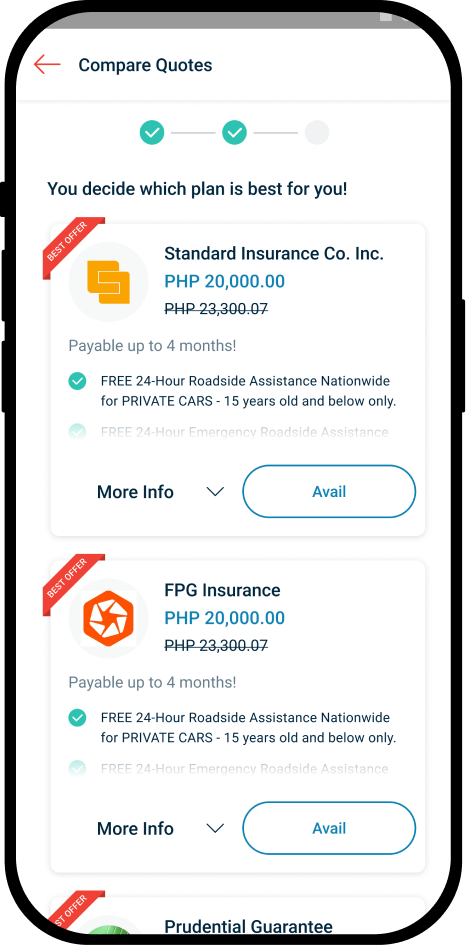Expand More Info chevron for Standard Insurance
This screenshot has height=945, width=466.
point(215,492)
